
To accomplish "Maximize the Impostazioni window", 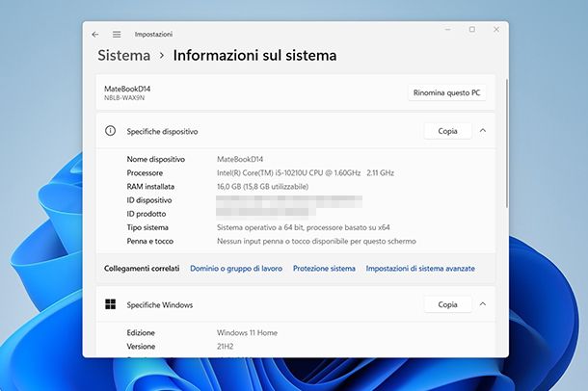I will click(x=472, y=29).
